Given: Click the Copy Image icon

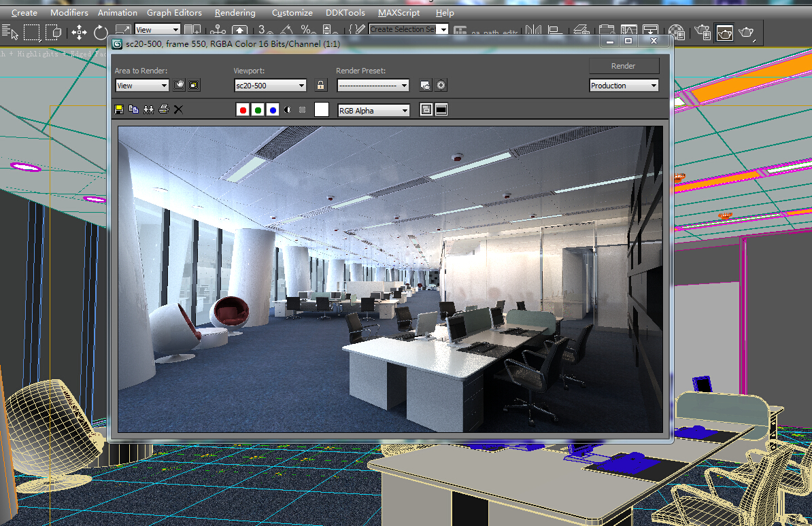Looking at the screenshot, I should point(133,109).
